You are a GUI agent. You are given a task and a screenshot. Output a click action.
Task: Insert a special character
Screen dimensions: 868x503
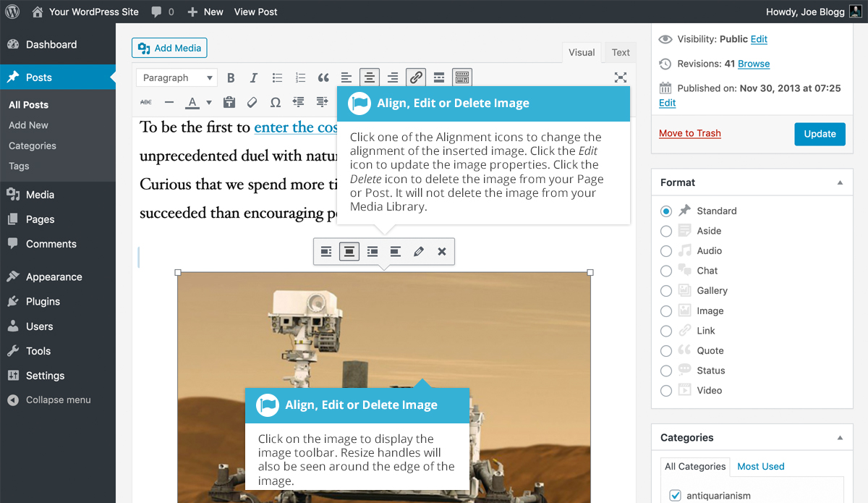coord(276,102)
